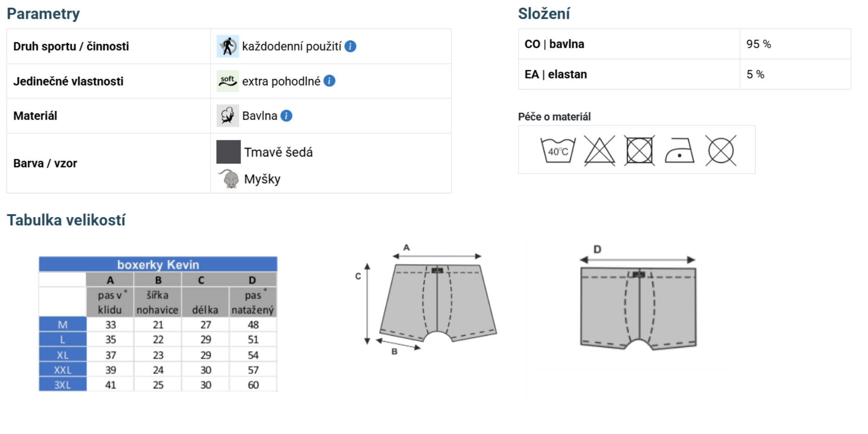Click the 40°C wash care symbol
This screenshot has height=434, width=868.
point(558,150)
